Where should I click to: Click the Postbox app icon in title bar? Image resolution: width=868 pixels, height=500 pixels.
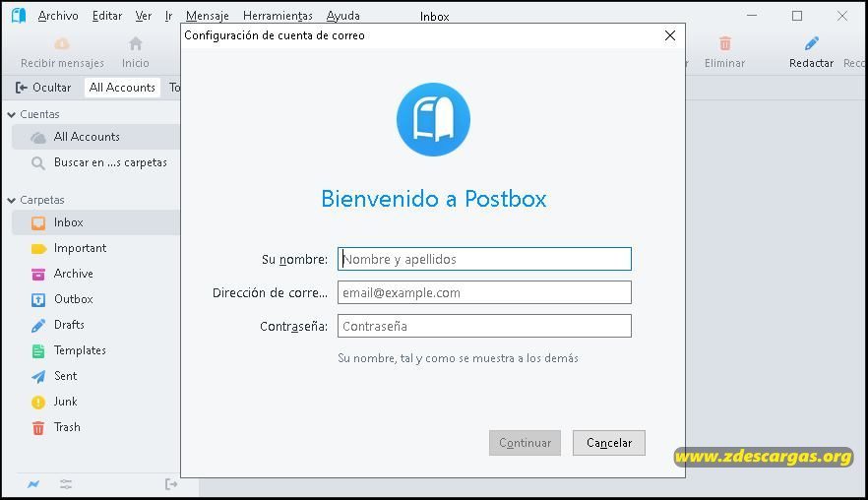point(19,15)
